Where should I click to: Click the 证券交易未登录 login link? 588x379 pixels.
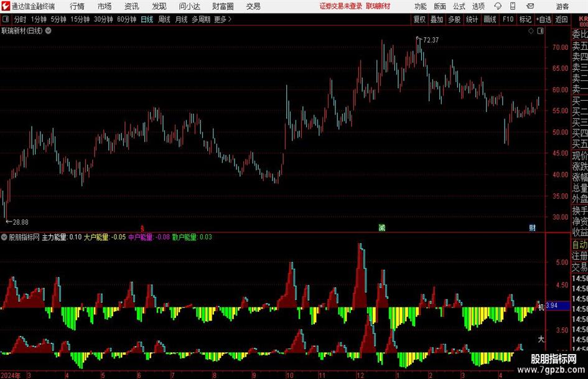pos(341,6)
